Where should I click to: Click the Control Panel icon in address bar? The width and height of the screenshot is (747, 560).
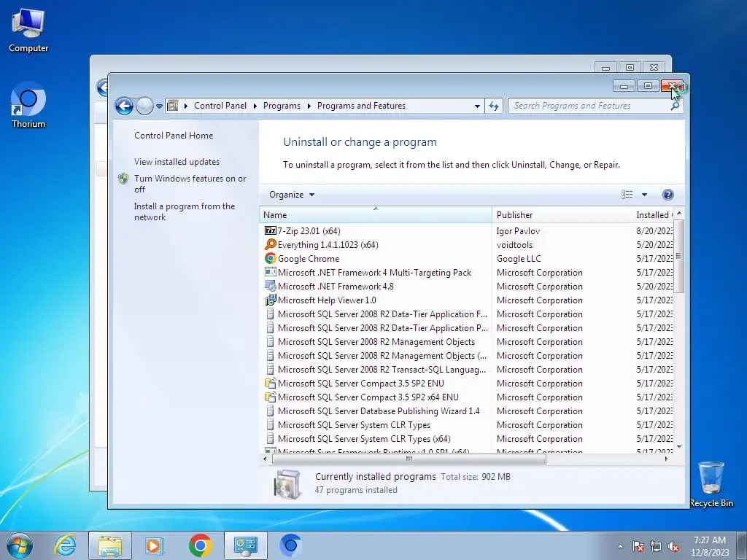172,106
